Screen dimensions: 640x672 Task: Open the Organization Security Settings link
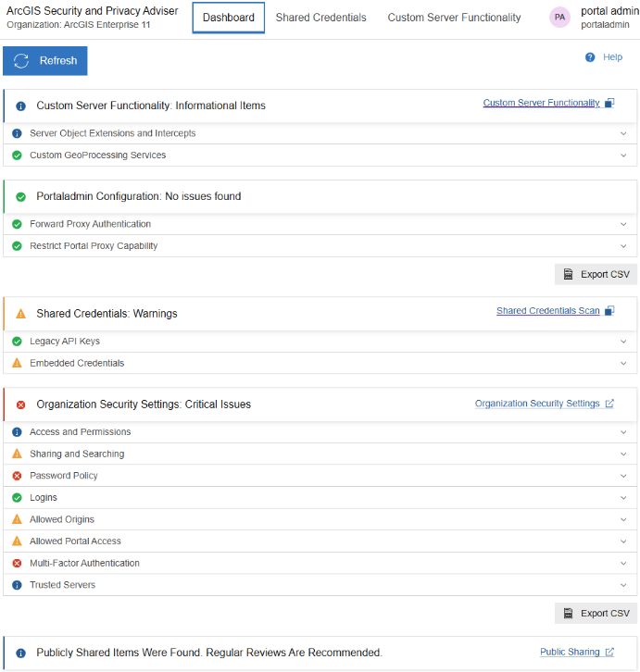click(x=537, y=404)
